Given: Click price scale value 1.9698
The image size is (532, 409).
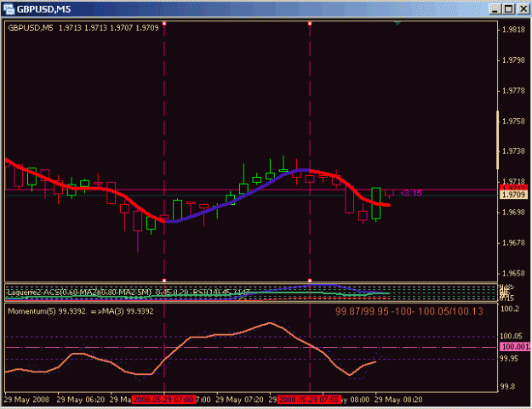Looking at the screenshot, I should (513, 213).
